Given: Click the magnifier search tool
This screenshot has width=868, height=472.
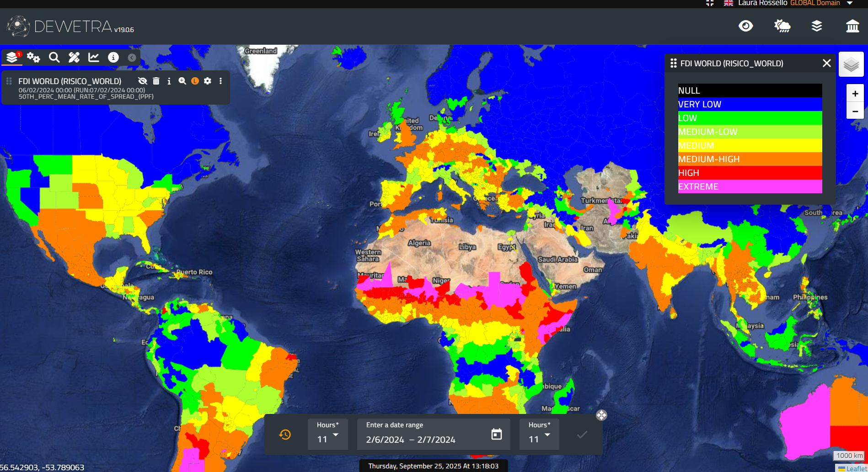Looking at the screenshot, I should point(54,58).
